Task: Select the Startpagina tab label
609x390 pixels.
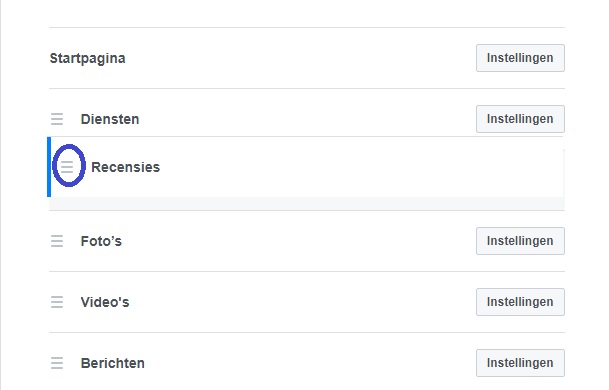Action: 87,59
